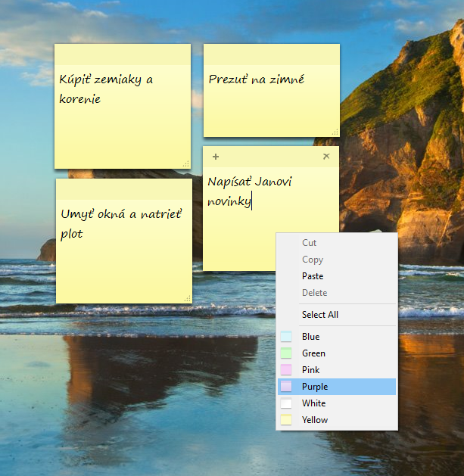This screenshot has height=476, width=464.
Task: Choose Delete in the context menu
Action: click(x=337, y=293)
